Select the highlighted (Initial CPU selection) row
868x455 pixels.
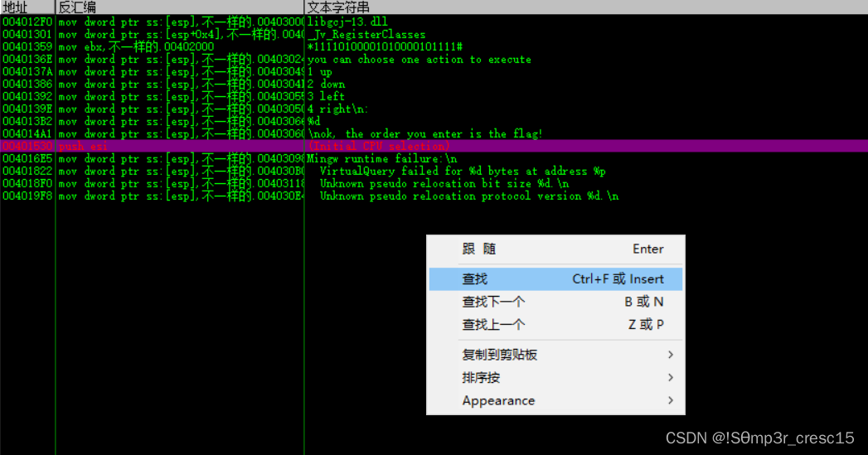(434, 146)
